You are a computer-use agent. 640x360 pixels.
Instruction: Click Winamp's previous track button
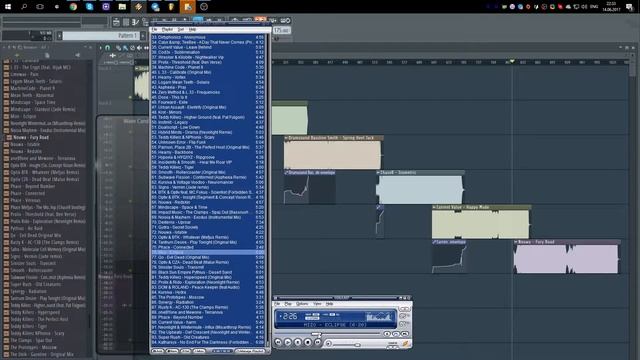click(x=278, y=342)
